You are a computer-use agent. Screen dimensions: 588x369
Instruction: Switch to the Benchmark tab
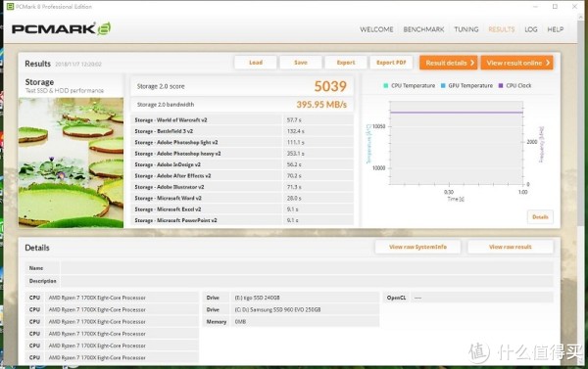click(423, 29)
